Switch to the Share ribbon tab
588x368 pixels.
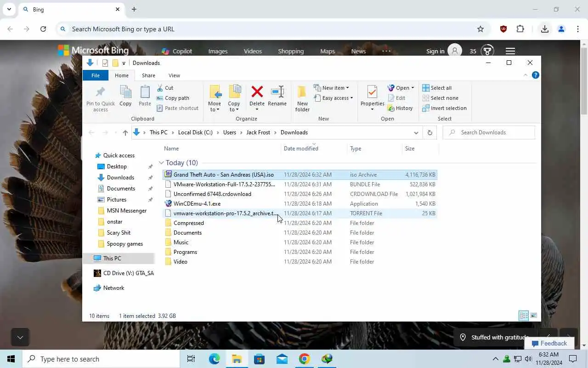[148, 75]
